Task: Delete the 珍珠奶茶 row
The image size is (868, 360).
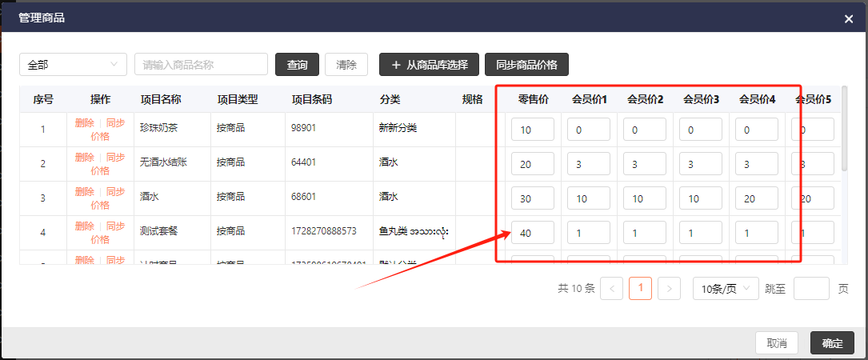Action: pos(84,123)
